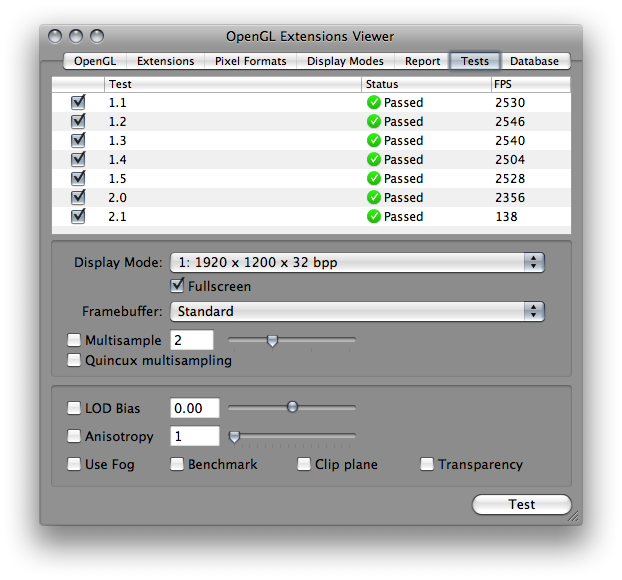Viewport: 622px width, 580px height.
Task: Open the Display Mode dropdown
Action: point(357,262)
